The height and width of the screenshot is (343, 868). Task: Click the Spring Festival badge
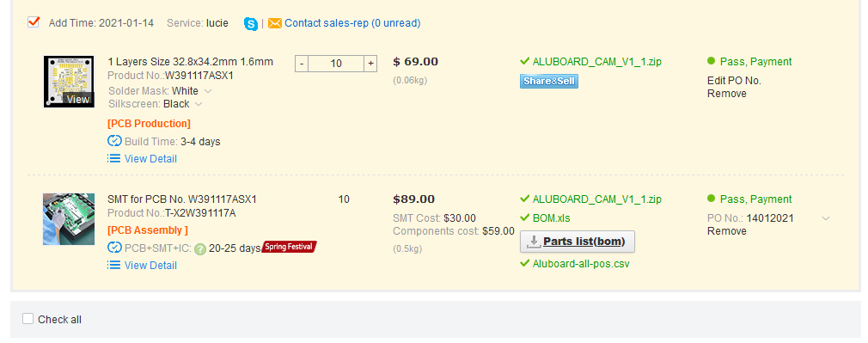(289, 247)
